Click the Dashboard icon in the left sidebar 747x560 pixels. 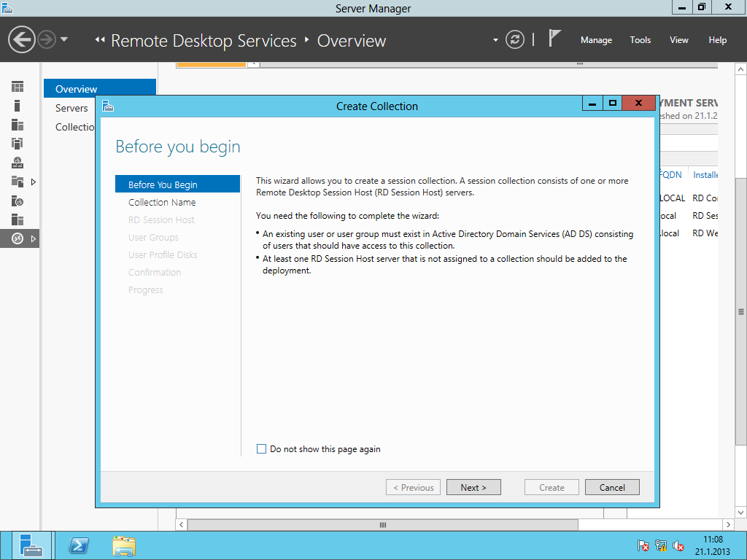click(x=18, y=87)
